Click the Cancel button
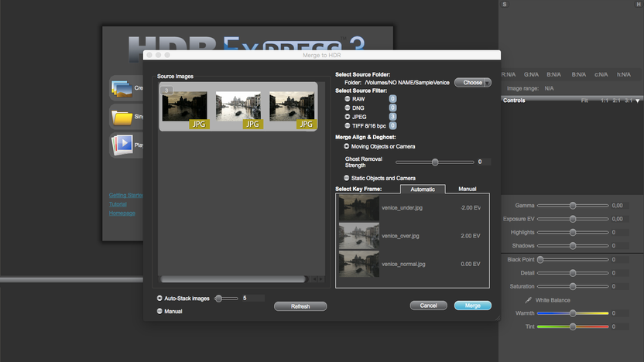 pos(428,306)
